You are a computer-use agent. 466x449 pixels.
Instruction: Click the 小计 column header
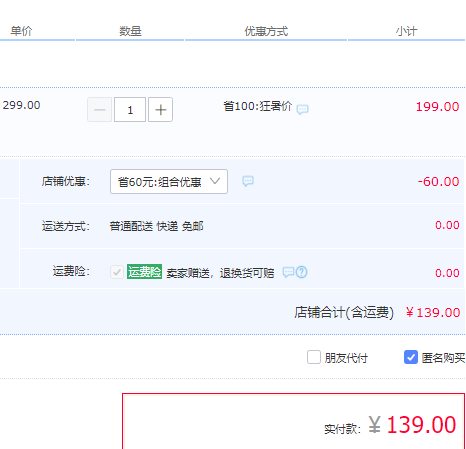coord(406,31)
